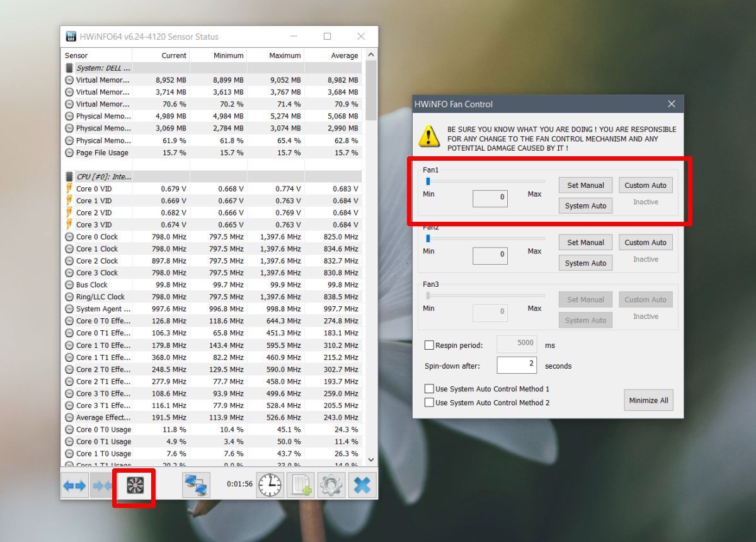
Task: Adjust the Fan1 speed slider
Action: point(428,181)
